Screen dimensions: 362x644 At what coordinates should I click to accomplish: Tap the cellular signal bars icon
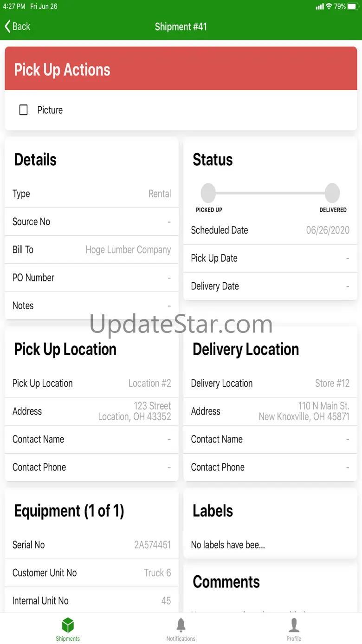[320, 7]
